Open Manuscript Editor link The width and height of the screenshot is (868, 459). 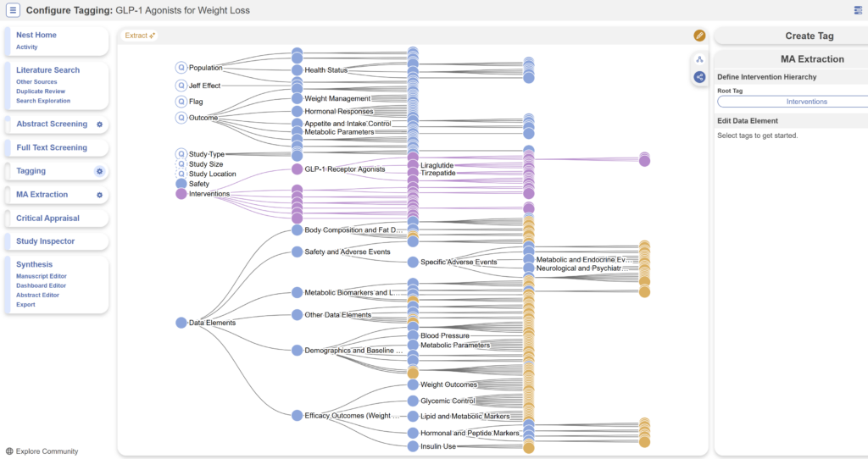[41, 276]
